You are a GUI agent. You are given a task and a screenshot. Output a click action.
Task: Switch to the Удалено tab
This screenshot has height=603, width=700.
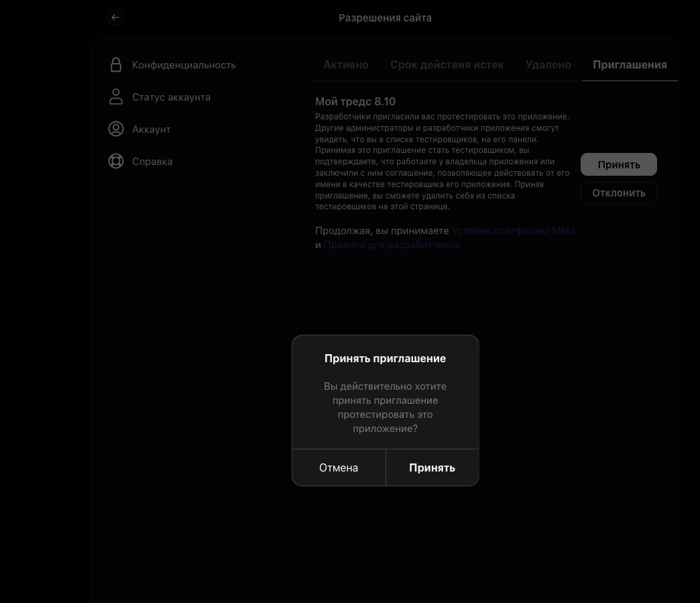(548, 65)
